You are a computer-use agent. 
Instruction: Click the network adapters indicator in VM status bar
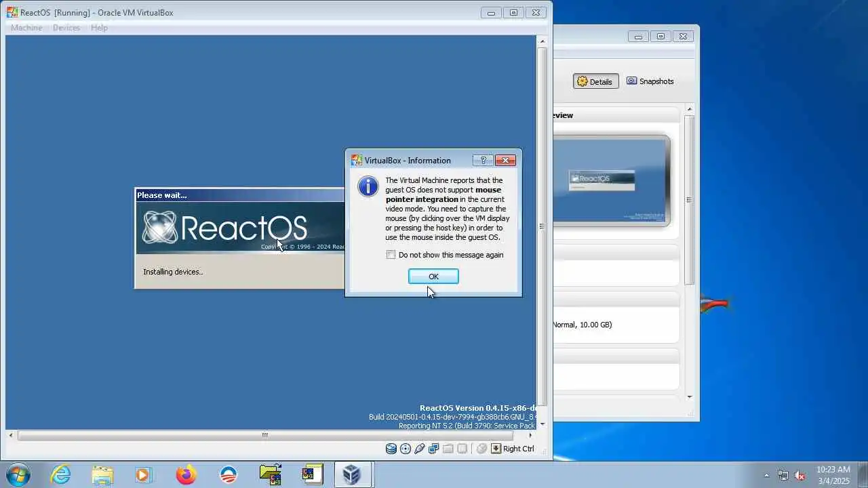(x=434, y=449)
